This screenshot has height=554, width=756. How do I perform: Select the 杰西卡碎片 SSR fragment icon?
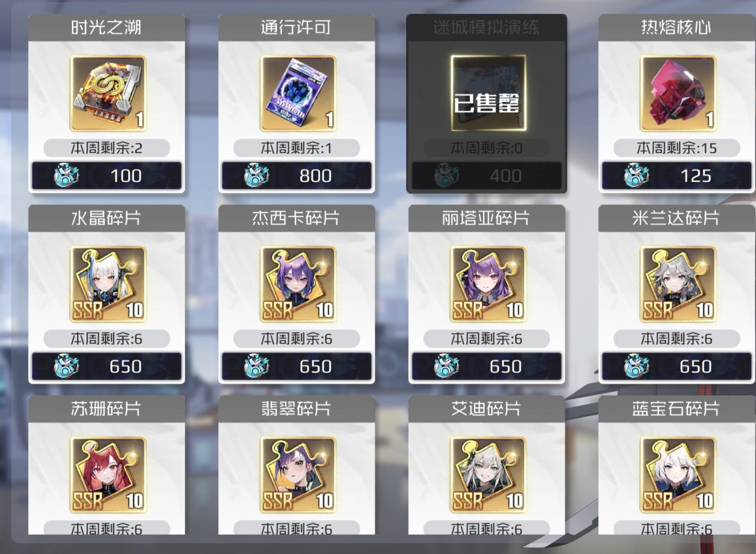[298, 284]
